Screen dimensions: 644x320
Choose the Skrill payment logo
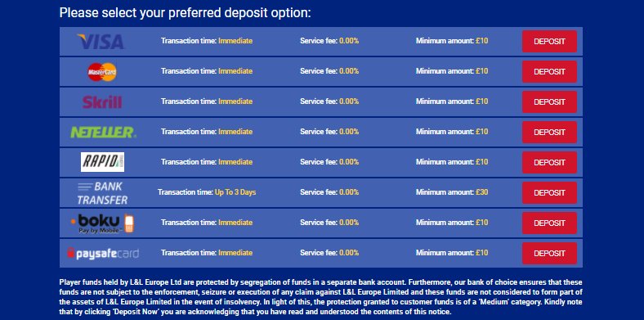click(102, 101)
